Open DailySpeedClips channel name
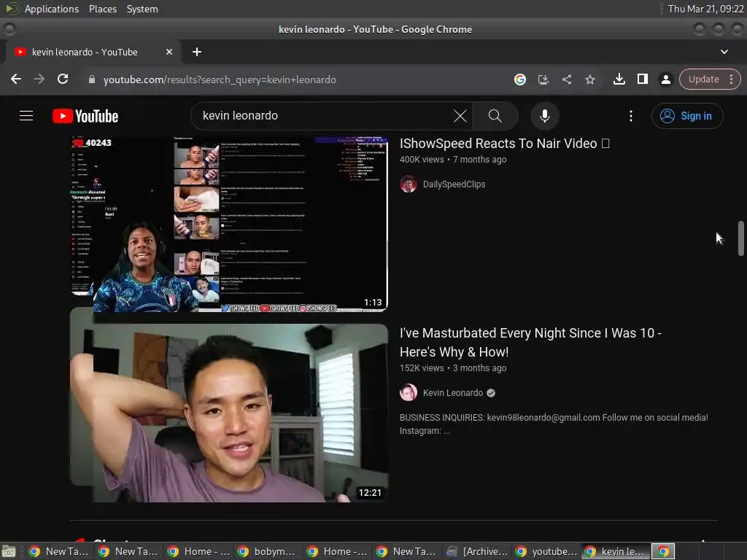Screen dimensions: 747x560 454,184
